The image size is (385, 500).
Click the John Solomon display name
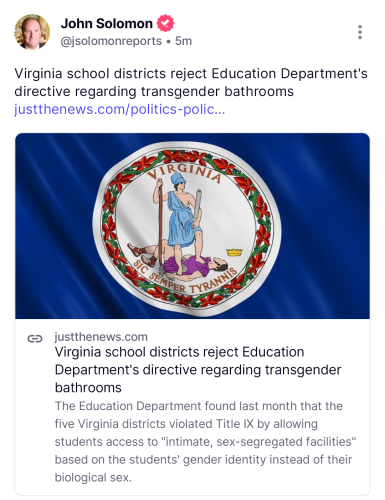107,24
